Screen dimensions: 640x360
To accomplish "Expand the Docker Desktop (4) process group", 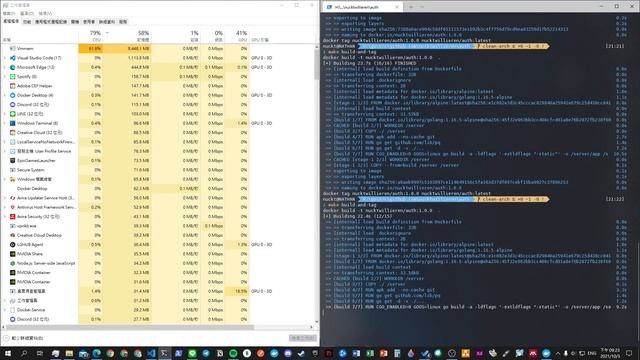I will (x=5, y=96).
